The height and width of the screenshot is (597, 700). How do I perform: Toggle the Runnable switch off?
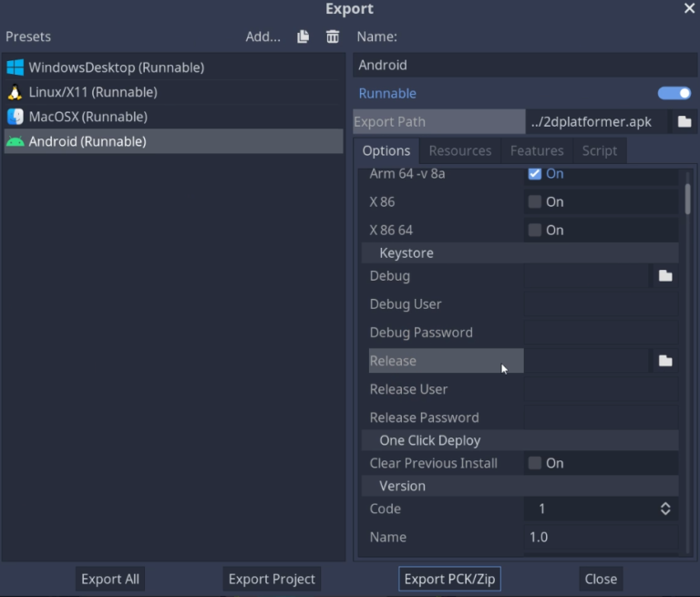pyautogui.click(x=674, y=93)
